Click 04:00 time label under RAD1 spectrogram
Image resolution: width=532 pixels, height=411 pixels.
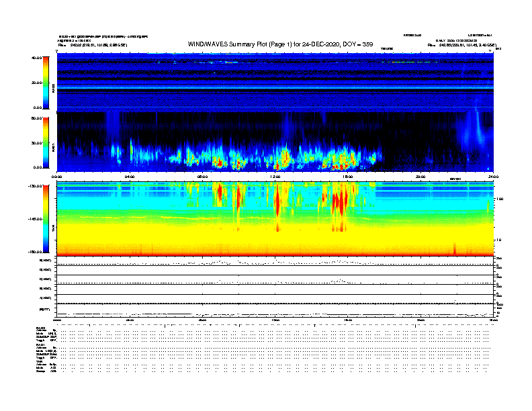pos(130,177)
